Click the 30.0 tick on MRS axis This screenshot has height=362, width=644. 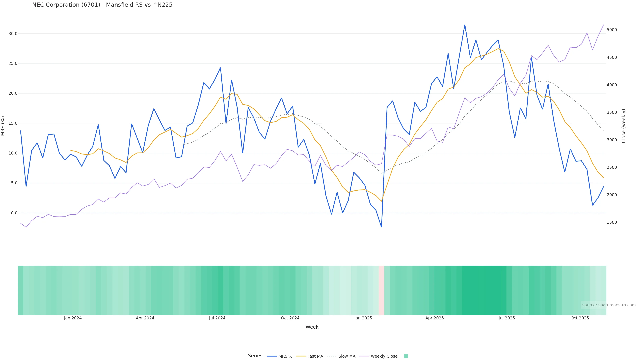[x=13, y=34]
